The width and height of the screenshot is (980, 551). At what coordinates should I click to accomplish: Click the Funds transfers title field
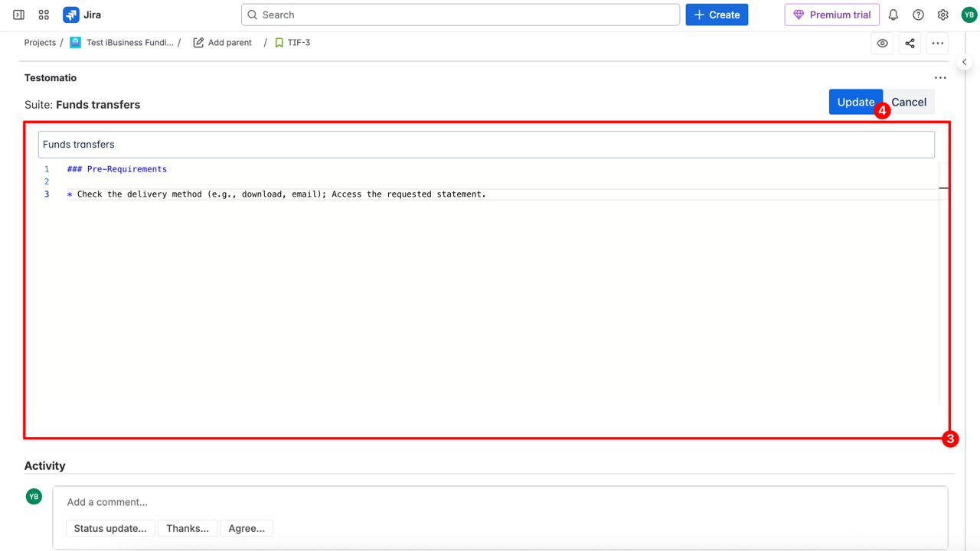pyautogui.click(x=486, y=145)
